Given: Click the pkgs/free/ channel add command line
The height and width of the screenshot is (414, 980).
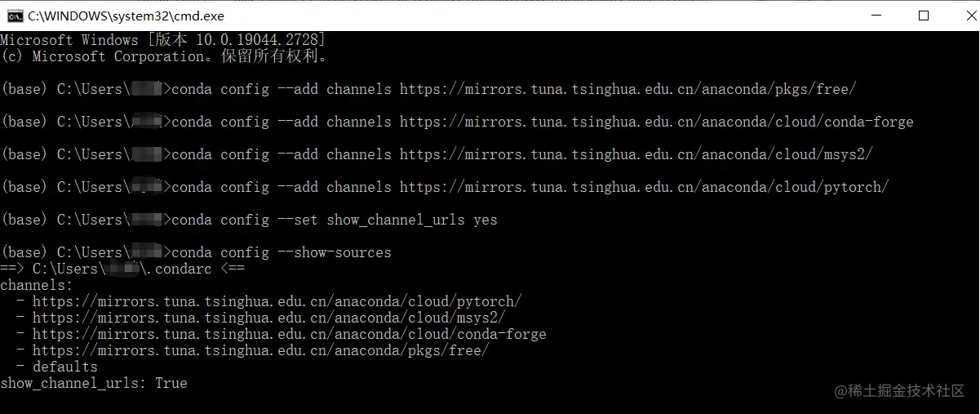Looking at the screenshot, I should click(x=428, y=89).
